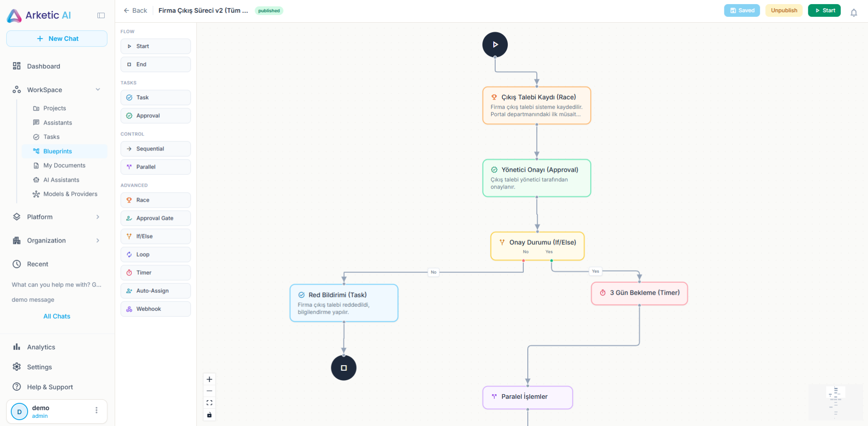Open My Documents

tap(65, 165)
